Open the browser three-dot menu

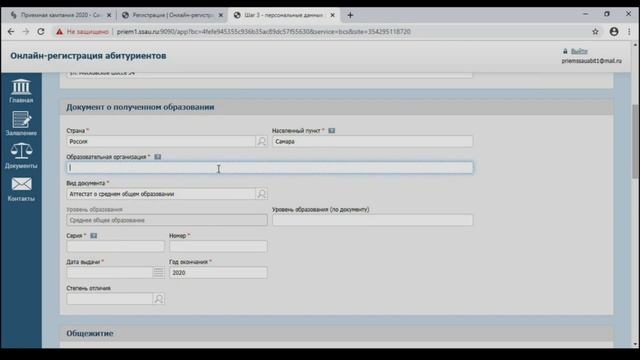(x=629, y=31)
